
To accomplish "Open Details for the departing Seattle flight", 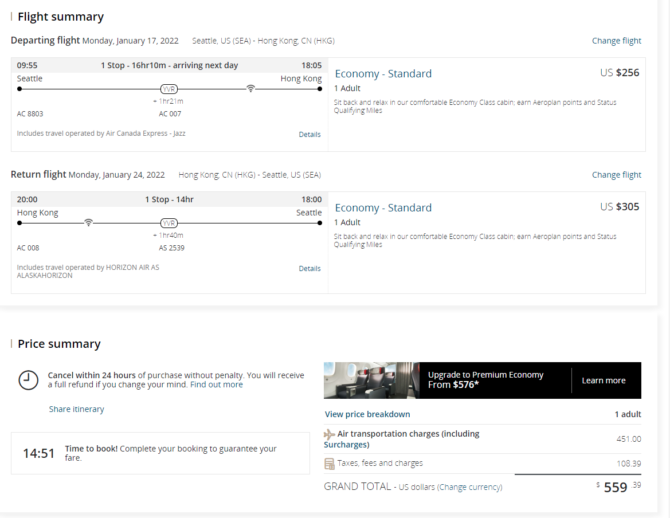I will click(309, 134).
